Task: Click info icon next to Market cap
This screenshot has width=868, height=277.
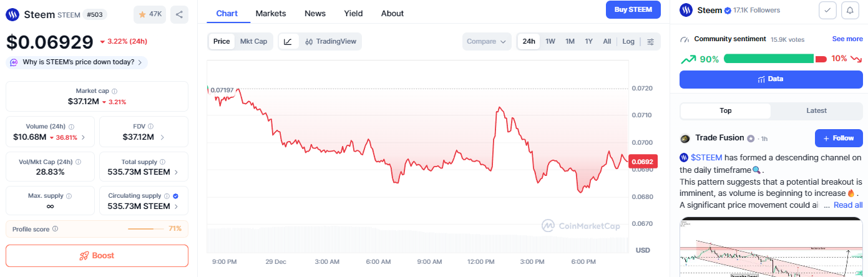Action: (114, 91)
